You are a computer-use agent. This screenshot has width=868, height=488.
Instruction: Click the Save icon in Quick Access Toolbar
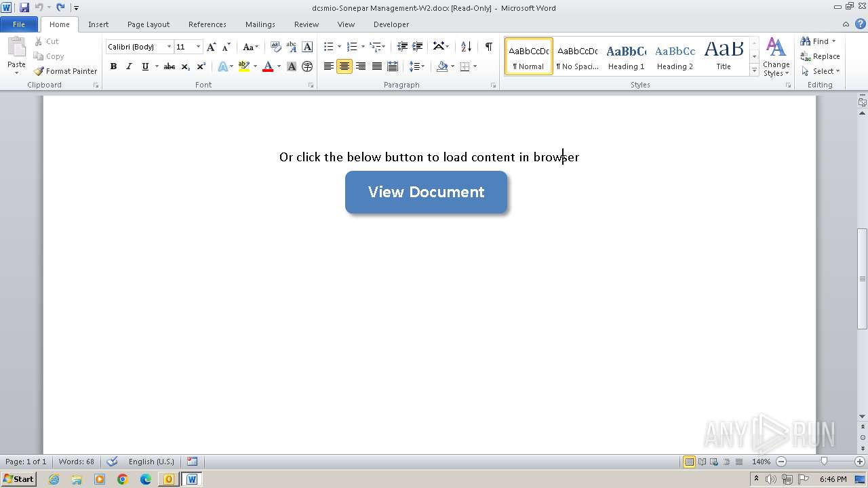[x=24, y=7]
